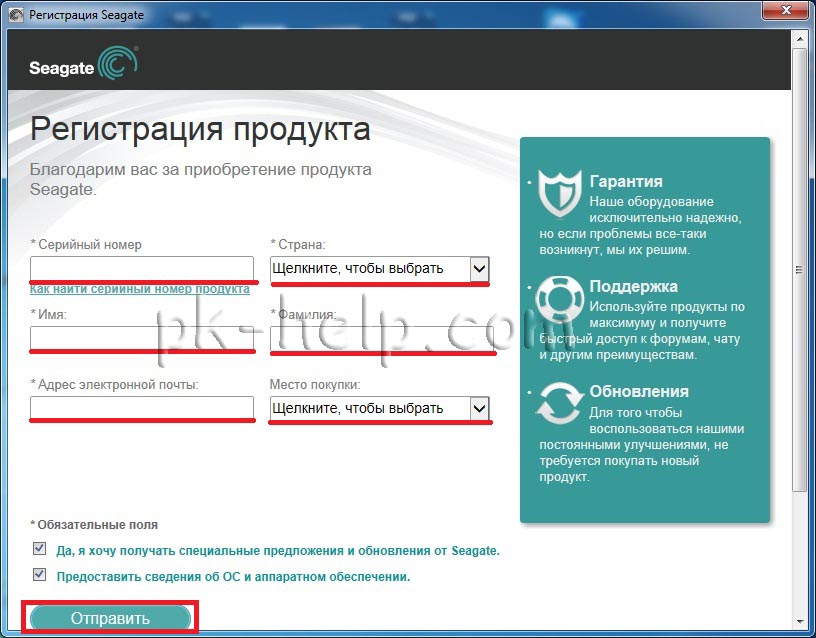Viewport: 816px width, 638px height.
Task: Close the Регистрация Seagate window
Action: [786, 10]
